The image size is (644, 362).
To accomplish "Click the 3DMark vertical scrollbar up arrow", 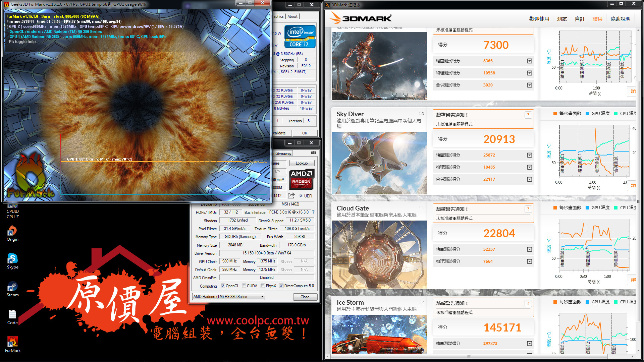I will [x=639, y=31].
